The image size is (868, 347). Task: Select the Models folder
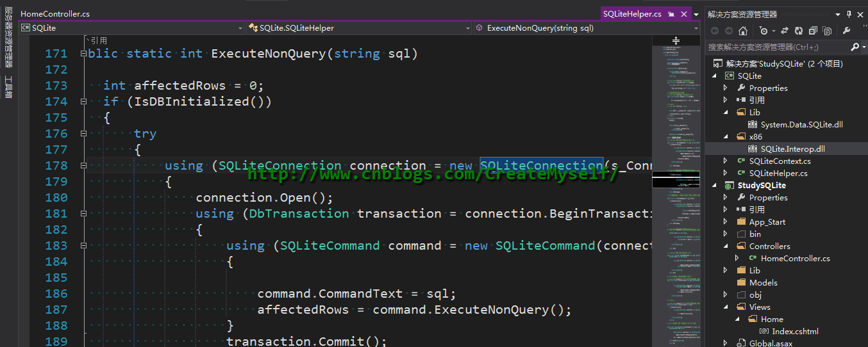pyautogui.click(x=763, y=282)
